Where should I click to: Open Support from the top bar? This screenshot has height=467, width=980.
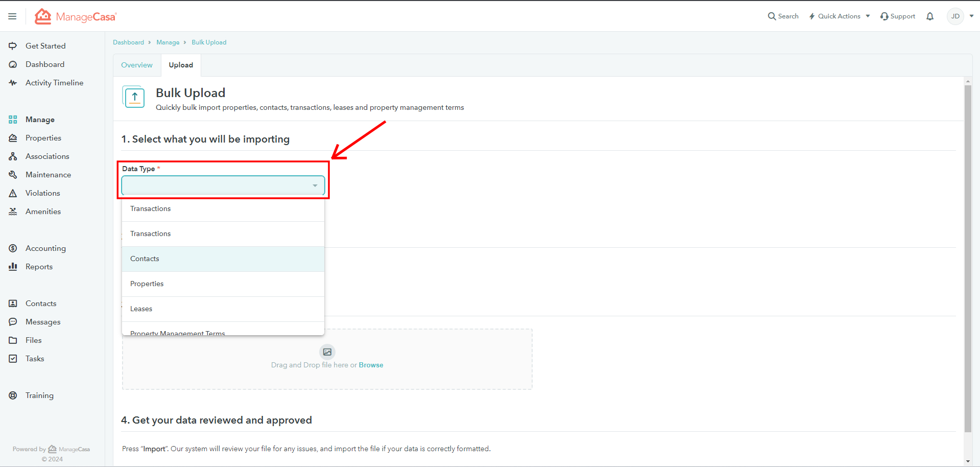(897, 16)
